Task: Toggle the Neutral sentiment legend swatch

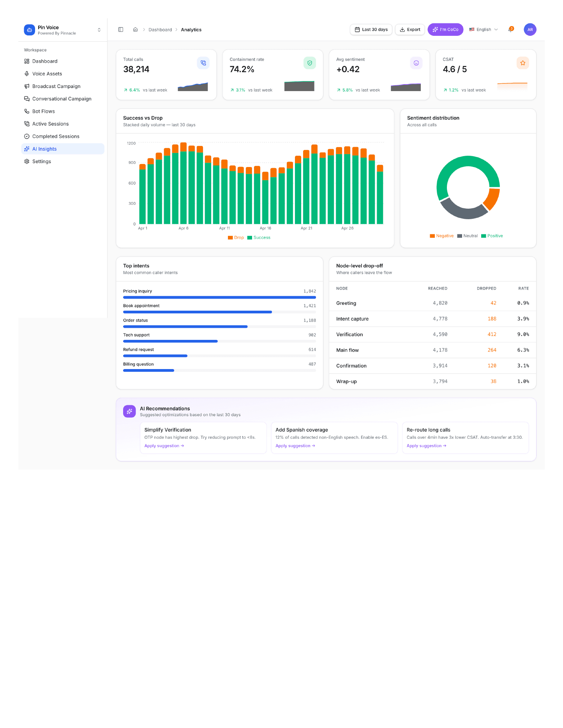Action: pyautogui.click(x=460, y=236)
